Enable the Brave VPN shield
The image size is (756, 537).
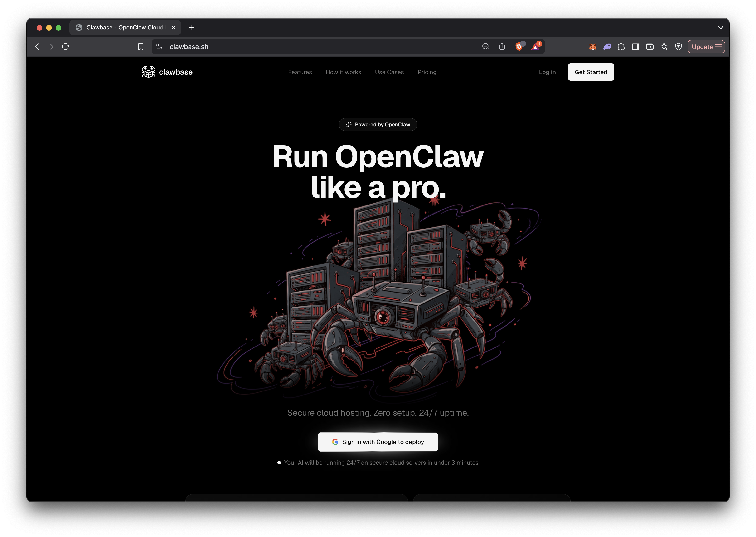pos(678,47)
